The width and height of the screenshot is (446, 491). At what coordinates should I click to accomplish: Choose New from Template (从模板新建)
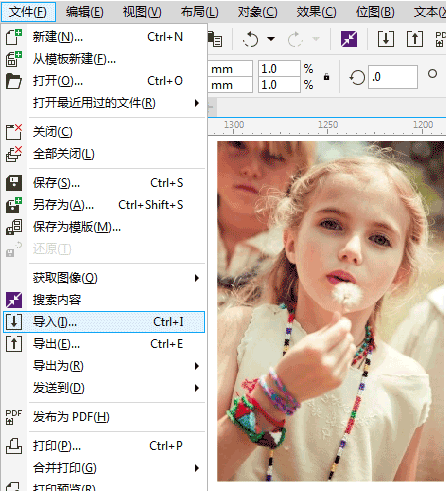tap(104, 59)
